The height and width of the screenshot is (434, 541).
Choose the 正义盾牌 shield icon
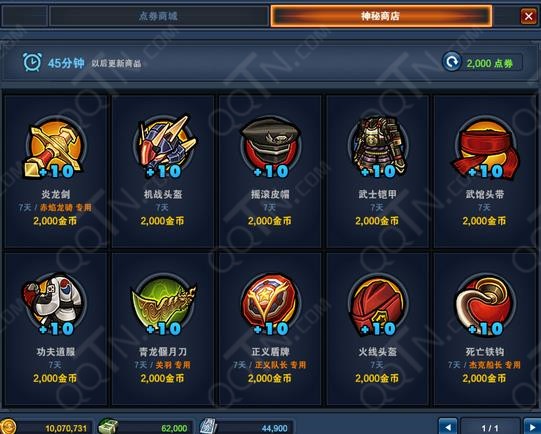coord(270,305)
